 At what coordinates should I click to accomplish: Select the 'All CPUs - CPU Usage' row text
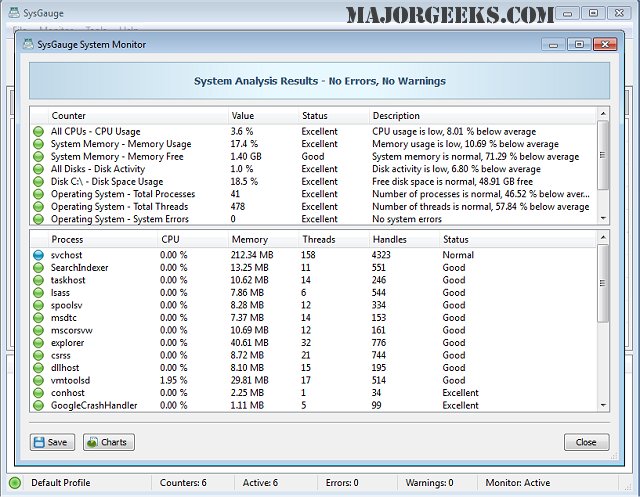(x=96, y=131)
